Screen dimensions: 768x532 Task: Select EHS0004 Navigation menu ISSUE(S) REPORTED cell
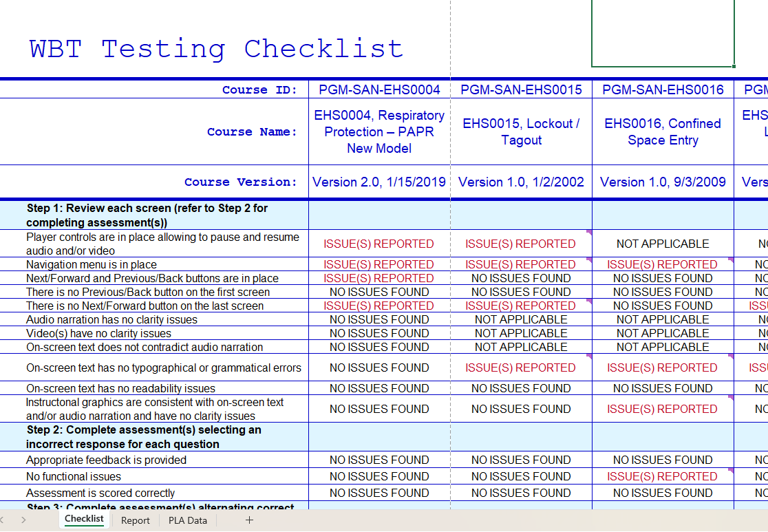click(x=380, y=264)
